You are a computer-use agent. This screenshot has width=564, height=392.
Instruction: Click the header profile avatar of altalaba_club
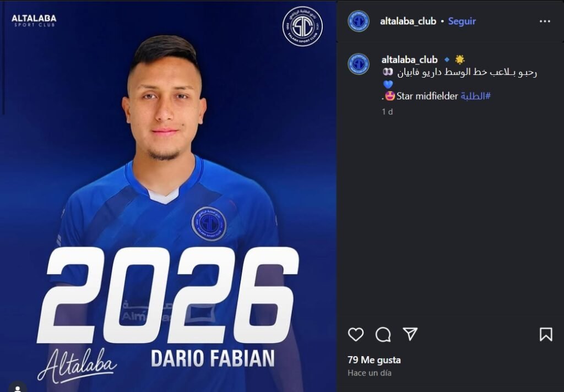point(359,21)
